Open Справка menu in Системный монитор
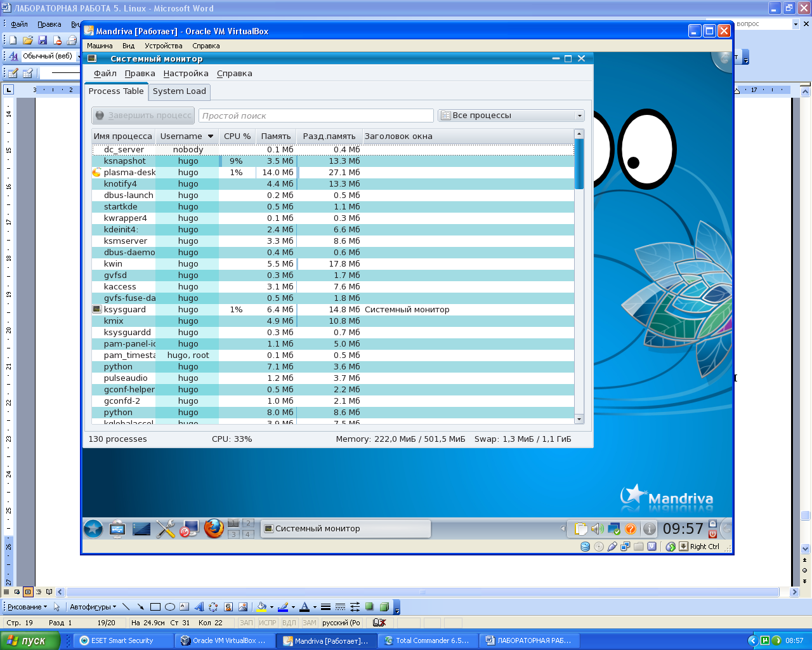Screen dimensions: 812x650 (235, 74)
